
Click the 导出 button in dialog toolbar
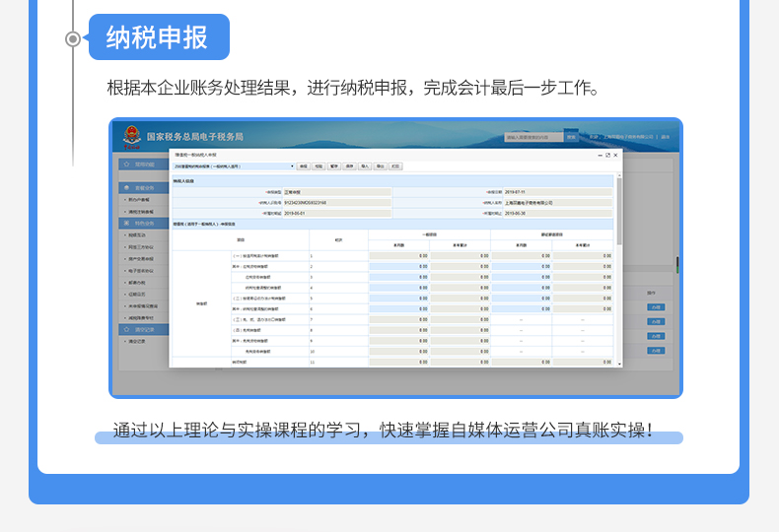click(x=380, y=166)
